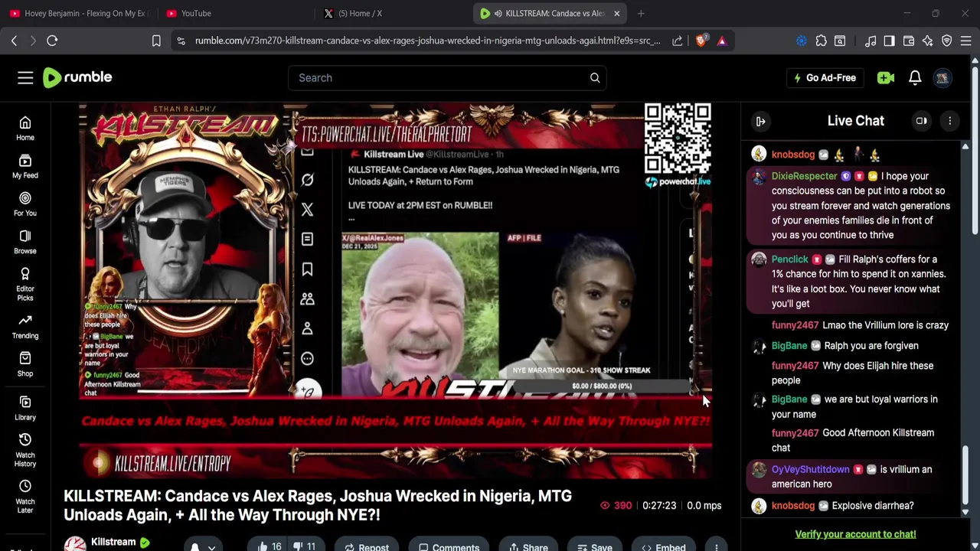The image size is (980, 551).
Task: Click the search magnifier icon
Action: (x=595, y=77)
